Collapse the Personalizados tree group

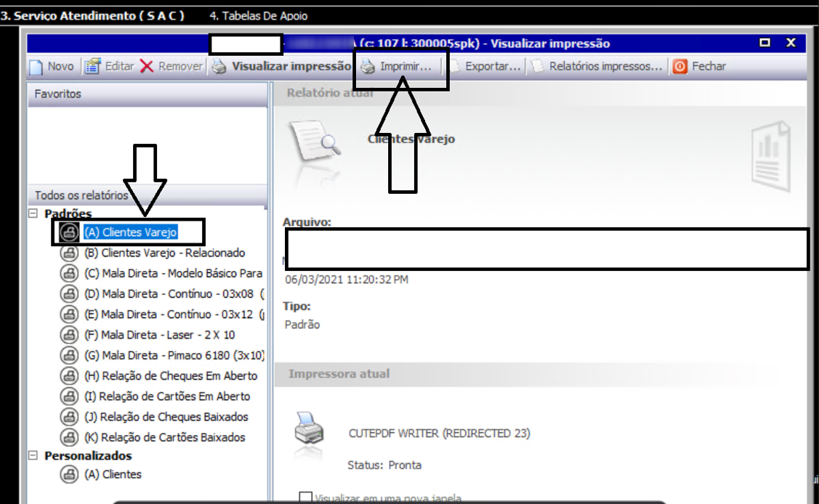33,455
